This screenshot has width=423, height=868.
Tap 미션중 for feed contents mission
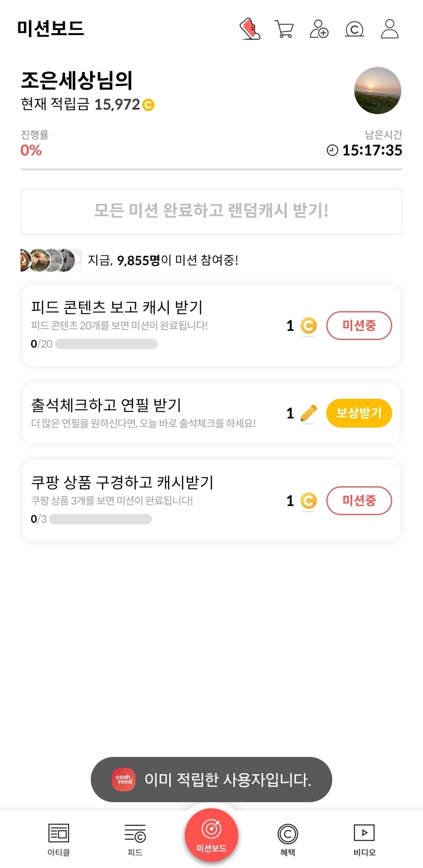[359, 325]
